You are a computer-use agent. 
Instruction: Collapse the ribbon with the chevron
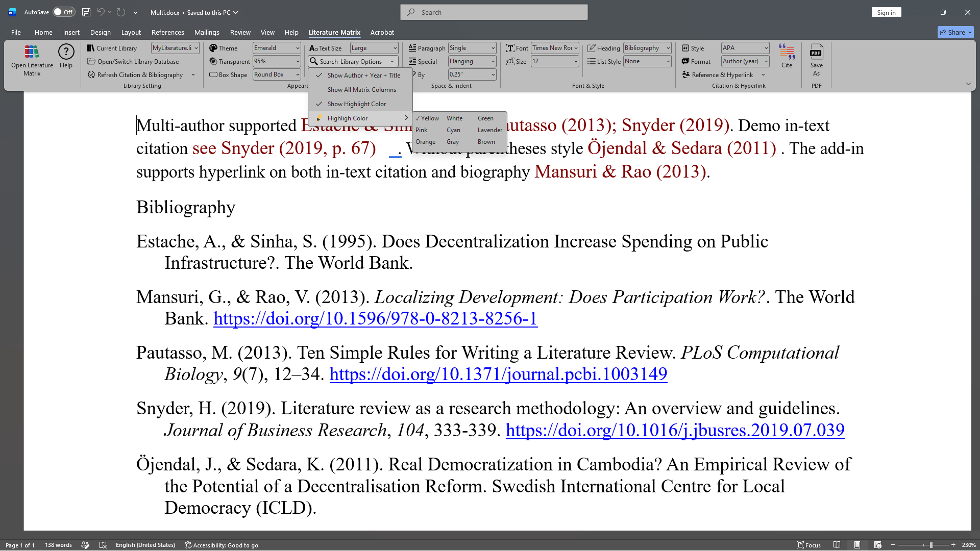click(x=968, y=84)
